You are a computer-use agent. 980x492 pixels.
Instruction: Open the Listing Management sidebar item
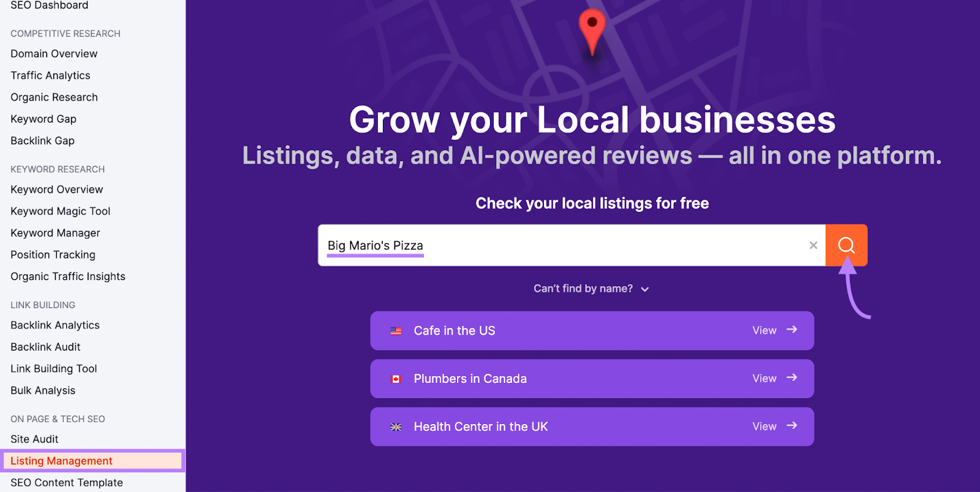(x=61, y=460)
